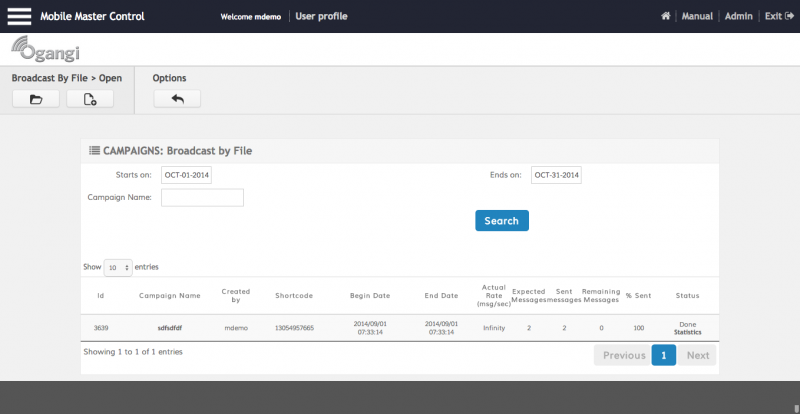Click the back arrow under Options
Screen dimensions: 800x414
[x=177, y=99]
